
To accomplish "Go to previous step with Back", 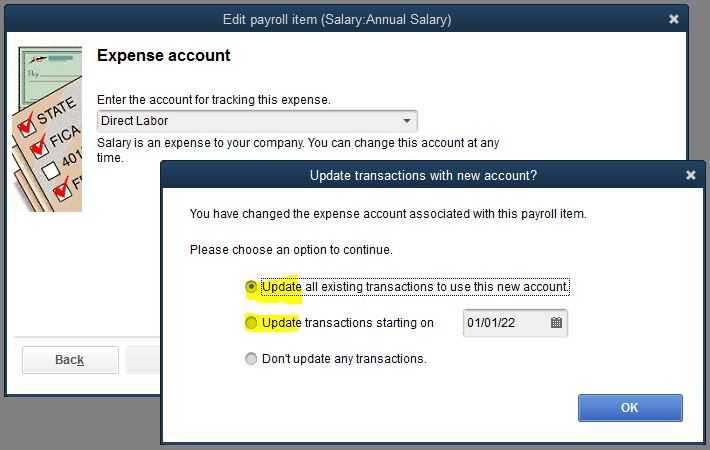I will tap(70, 360).
